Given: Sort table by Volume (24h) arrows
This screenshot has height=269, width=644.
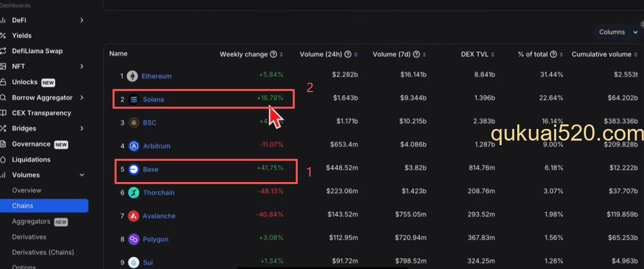Looking at the screenshot, I should [x=356, y=55].
